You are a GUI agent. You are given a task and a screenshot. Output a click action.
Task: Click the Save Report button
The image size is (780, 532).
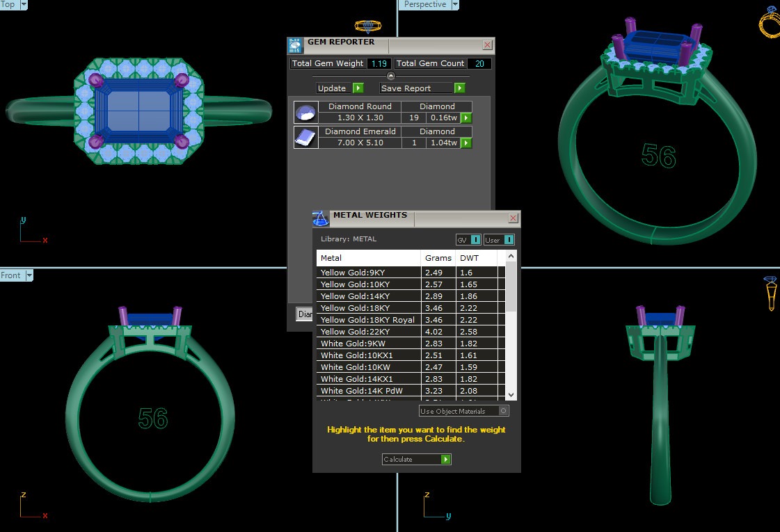[x=422, y=88]
